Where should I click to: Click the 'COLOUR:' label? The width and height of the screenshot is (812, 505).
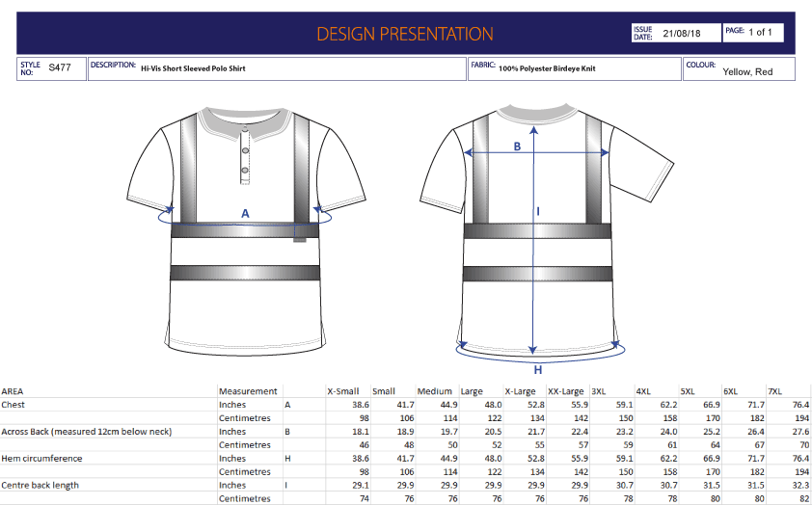701,66
